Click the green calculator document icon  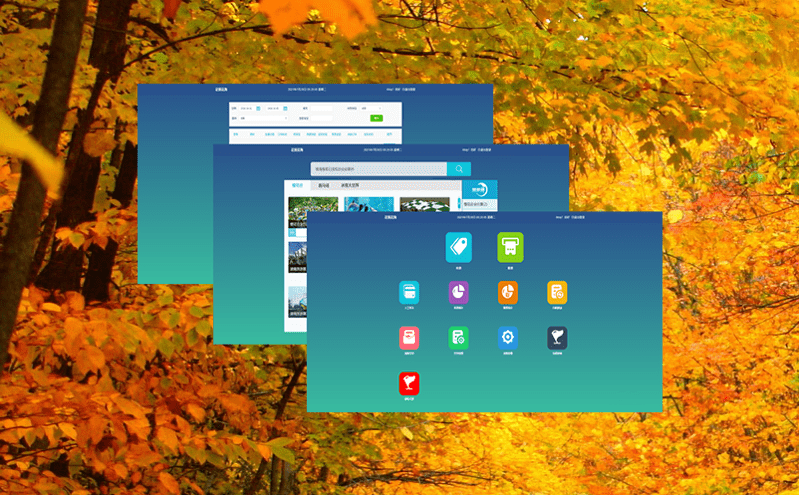(x=458, y=338)
